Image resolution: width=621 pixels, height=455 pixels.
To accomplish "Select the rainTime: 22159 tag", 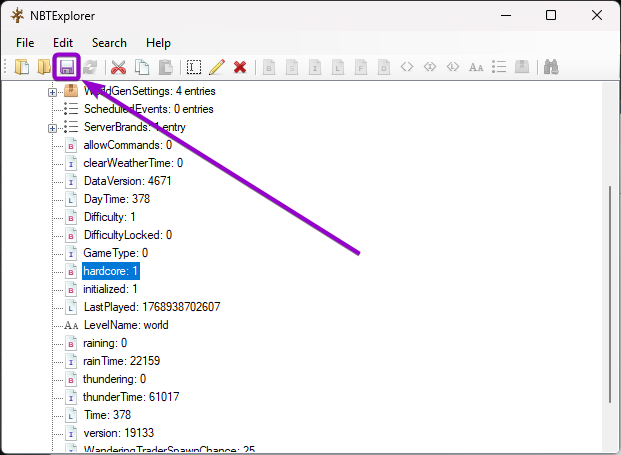I will pos(121,361).
